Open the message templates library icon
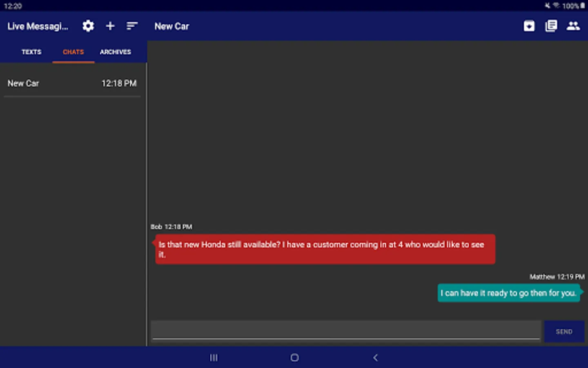This screenshot has width=588, height=368. pyautogui.click(x=551, y=26)
